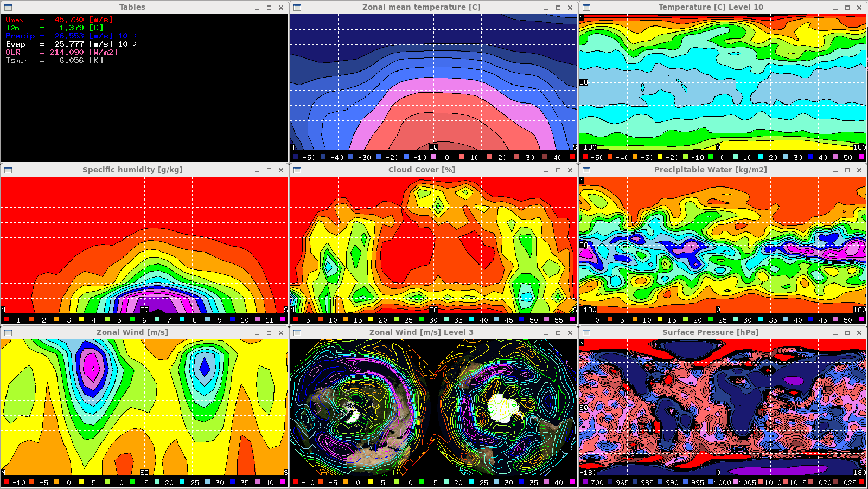Close the Precipitable Water window
Image resolution: width=868 pixels, height=489 pixels.
point(859,170)
